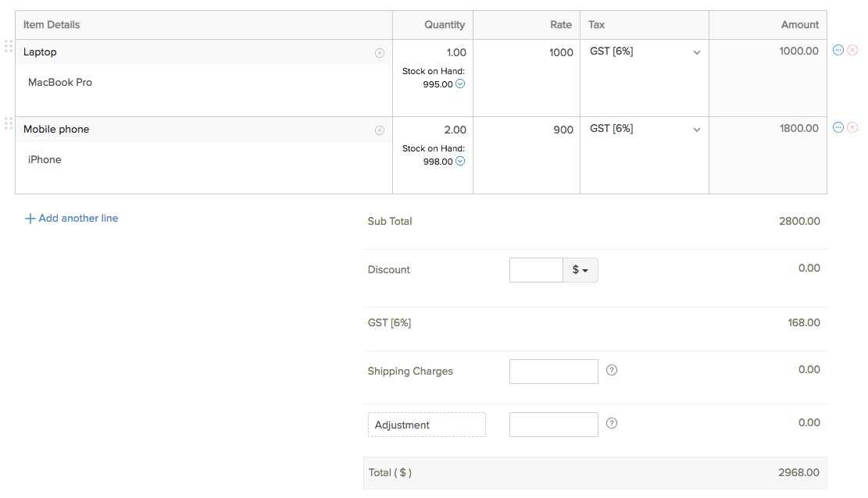Change discount type from $ dropdown

click(580, 270)
